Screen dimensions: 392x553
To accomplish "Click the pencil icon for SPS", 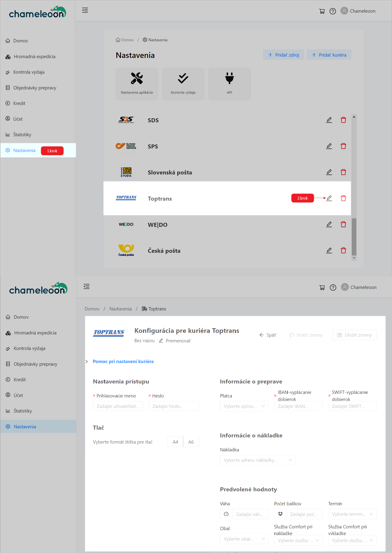I will tap(329, 146).
